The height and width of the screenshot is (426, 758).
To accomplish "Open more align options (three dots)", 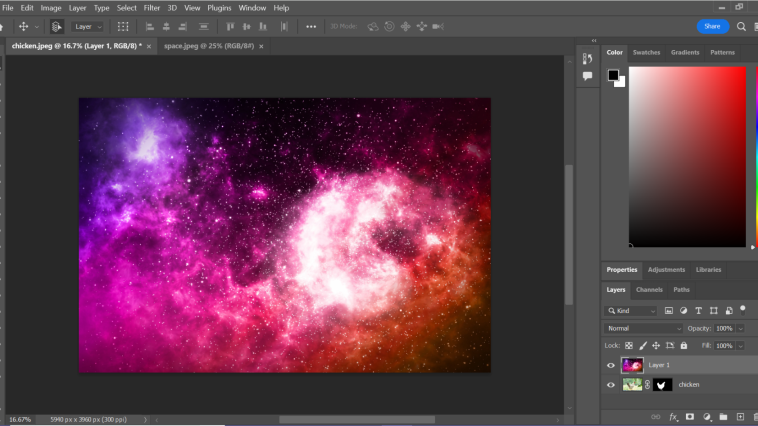I will click(311, 27).
